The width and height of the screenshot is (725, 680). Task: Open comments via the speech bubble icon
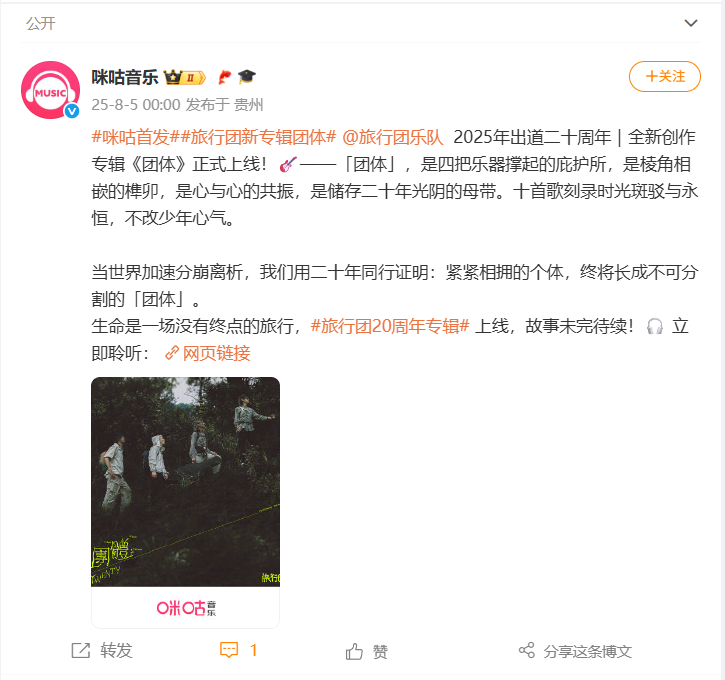(229, 650)
